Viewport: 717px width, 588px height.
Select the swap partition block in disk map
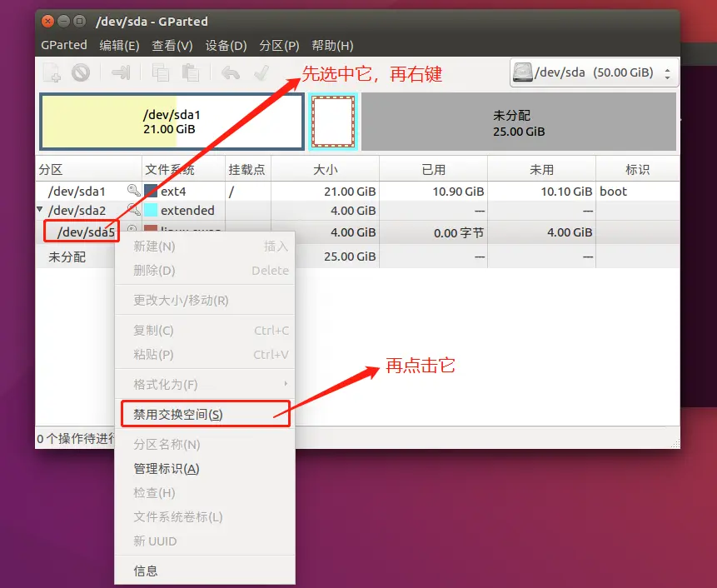click(x=333, y=122)
